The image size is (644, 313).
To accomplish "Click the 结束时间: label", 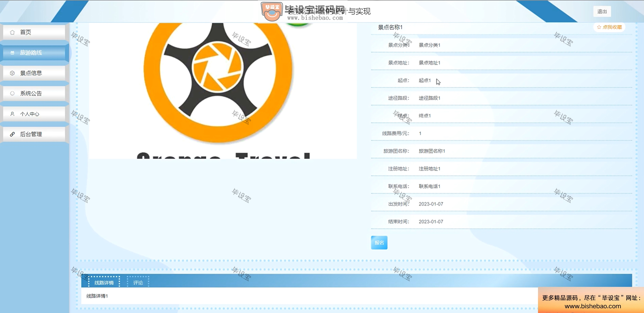I will [399, 222].
